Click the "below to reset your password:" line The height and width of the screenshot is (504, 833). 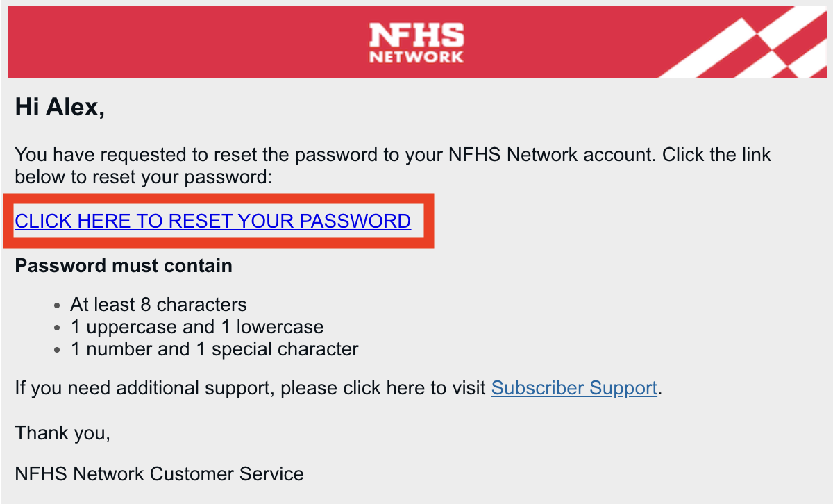pos(143,177)
